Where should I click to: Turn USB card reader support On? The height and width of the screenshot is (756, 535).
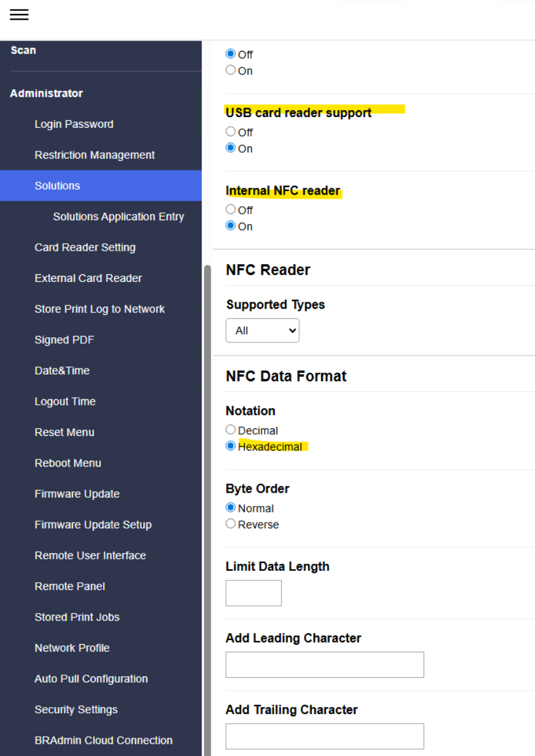230,148
